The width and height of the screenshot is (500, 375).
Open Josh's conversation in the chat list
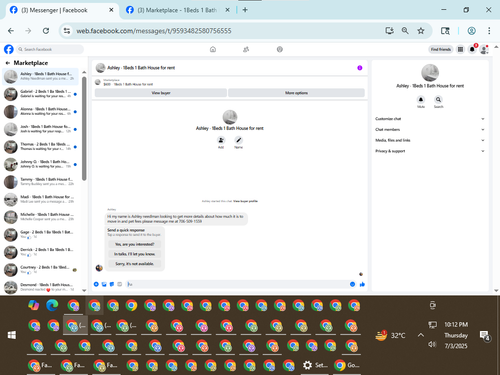41,129
